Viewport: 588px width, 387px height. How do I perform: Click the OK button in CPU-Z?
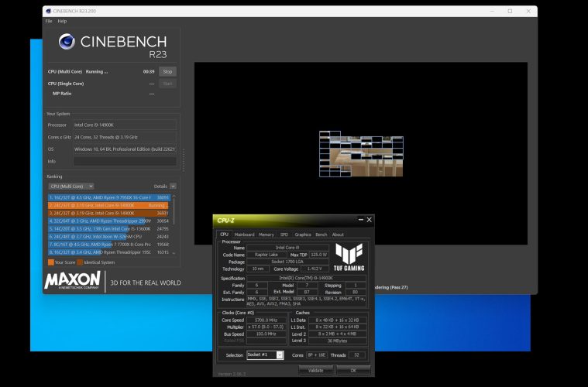click(353, 371)
